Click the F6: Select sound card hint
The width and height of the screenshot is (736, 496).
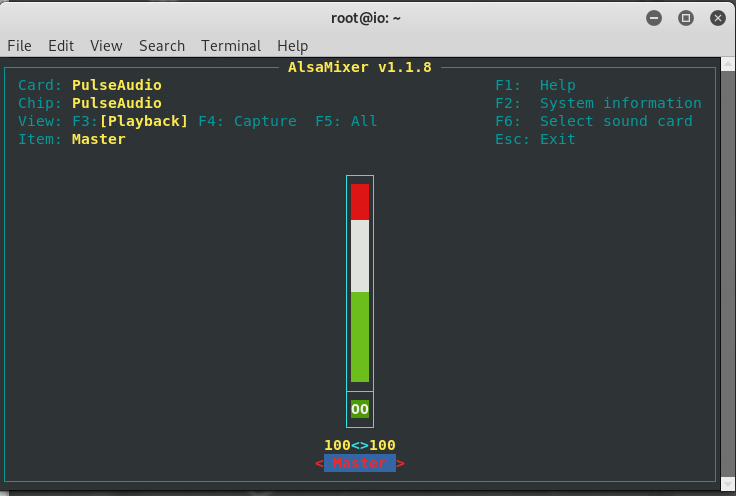(594, 121)
